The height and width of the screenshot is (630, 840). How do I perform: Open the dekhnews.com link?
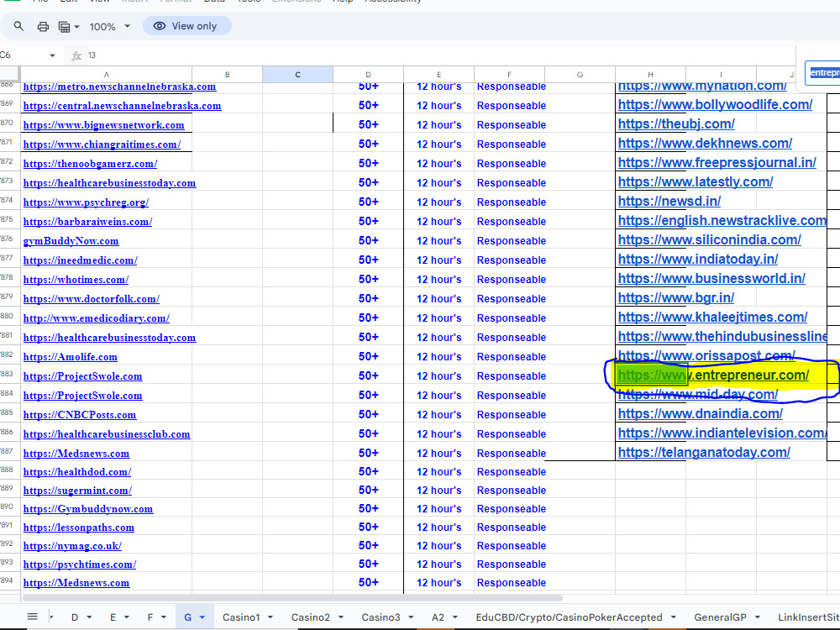pyautogui.click(x=705, y=143)
